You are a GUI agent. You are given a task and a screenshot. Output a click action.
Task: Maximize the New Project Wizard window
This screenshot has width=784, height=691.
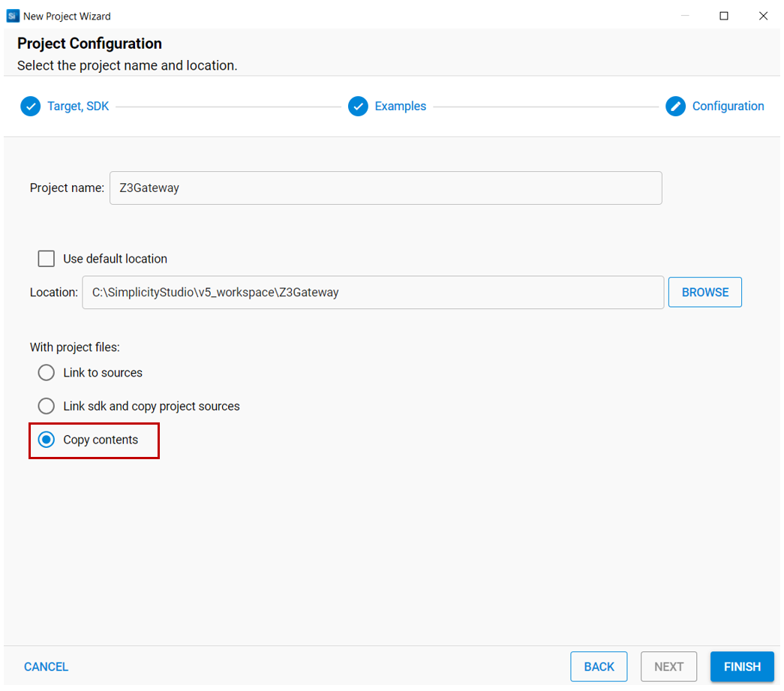tap(723, 16)
